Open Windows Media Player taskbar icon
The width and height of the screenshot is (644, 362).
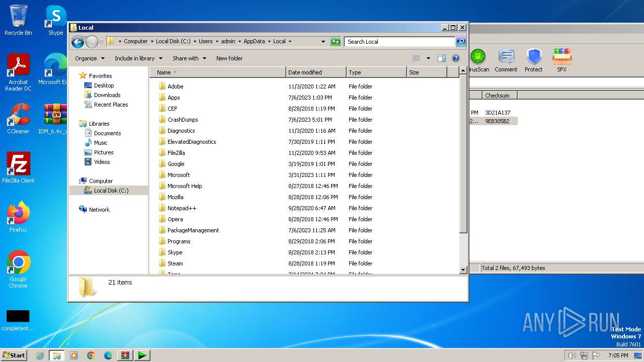[74, 355]
